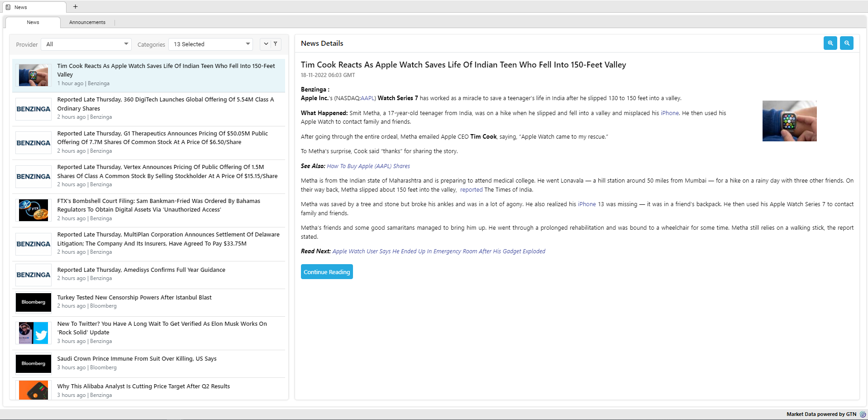Click the Bloomberg logo beside the Saudi item
The image size is (868, 420).
33,364
